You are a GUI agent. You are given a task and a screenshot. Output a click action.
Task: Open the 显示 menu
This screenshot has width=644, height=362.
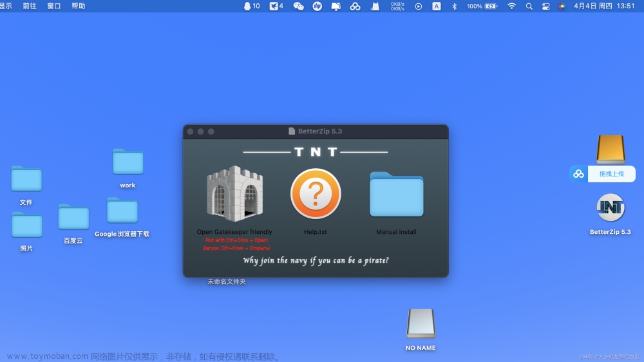[x=6, y=6]
